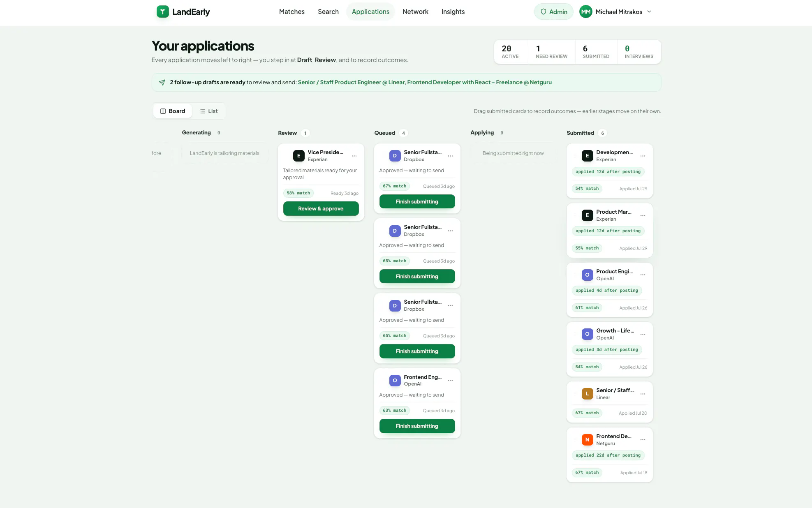Click the 55% match badge
This screenshot has height=508, width=812.
[x=587, y=248]
